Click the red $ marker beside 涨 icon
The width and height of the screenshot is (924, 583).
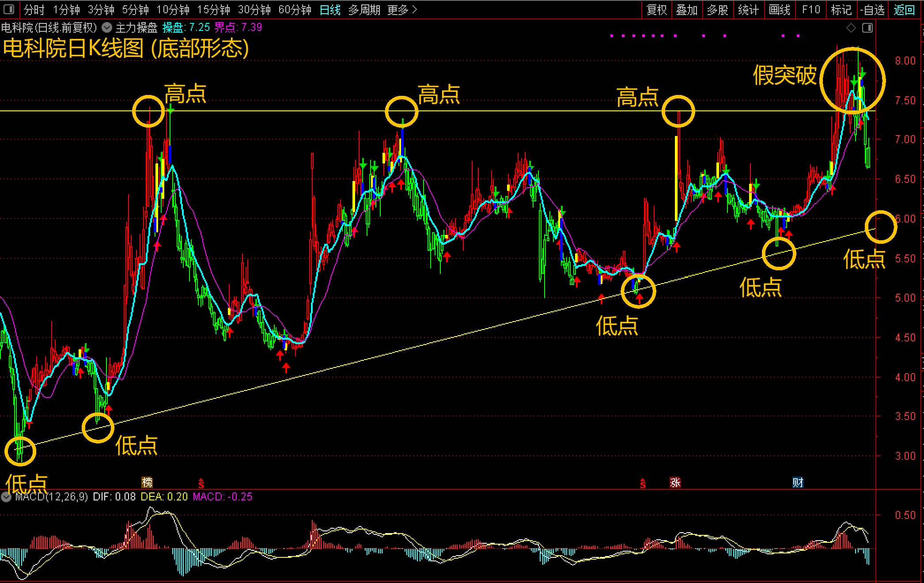[x=643, y=483]
